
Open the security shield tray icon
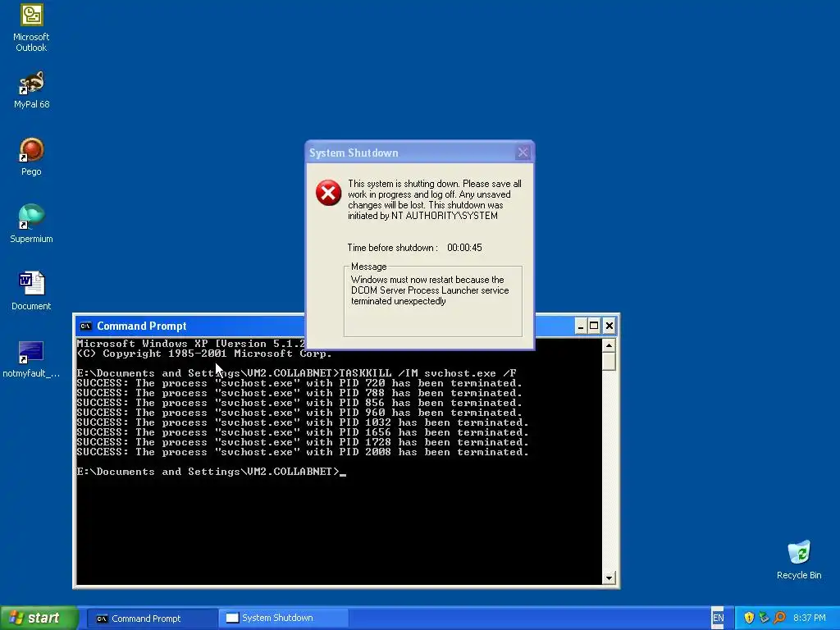[749, 618]
